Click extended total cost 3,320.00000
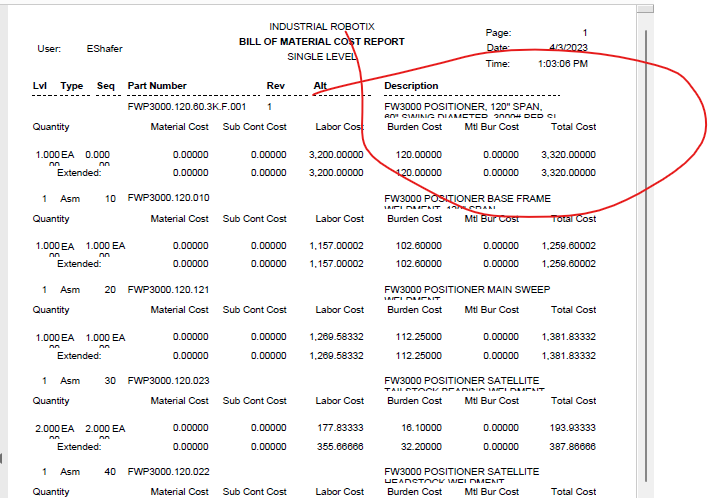Screen dimensions: 708x498 click(x=568, y=172)
